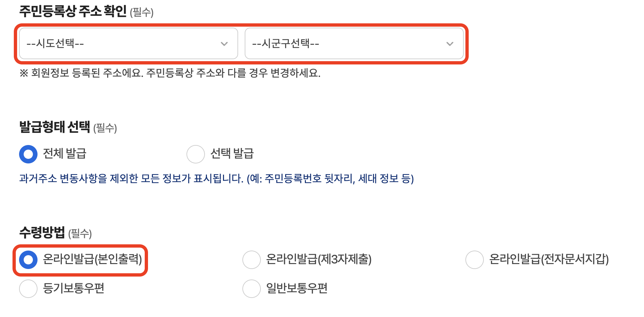This screenshot has width=644, height=317.
Task: Expand the chevron on the 시도선택 combo box
Action: click(225, 43)
